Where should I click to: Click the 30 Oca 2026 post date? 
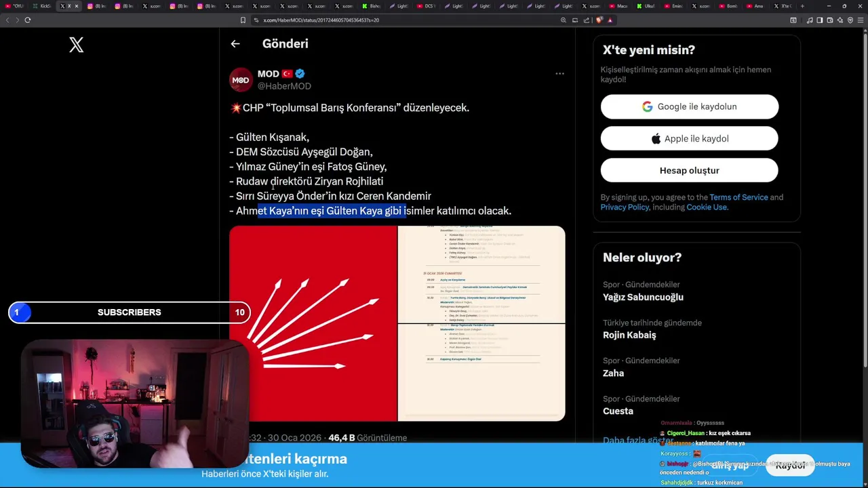point(295,438)
